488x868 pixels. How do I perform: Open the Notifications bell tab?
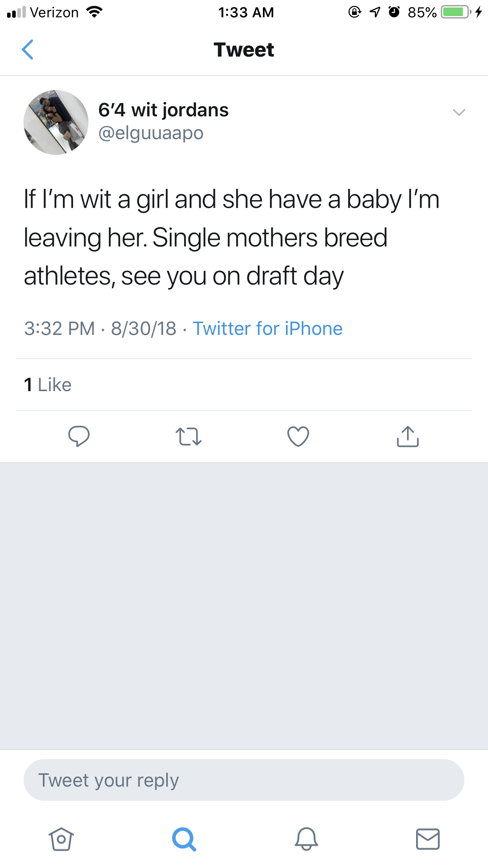click(306, 839)
